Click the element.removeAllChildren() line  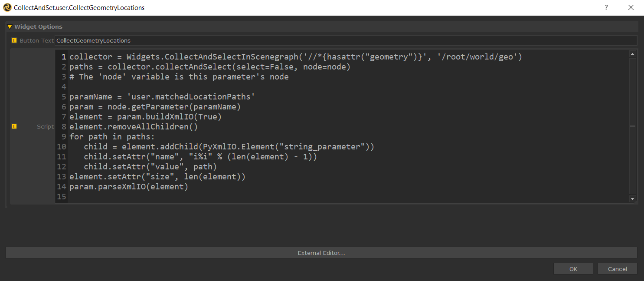coord(134,127)
